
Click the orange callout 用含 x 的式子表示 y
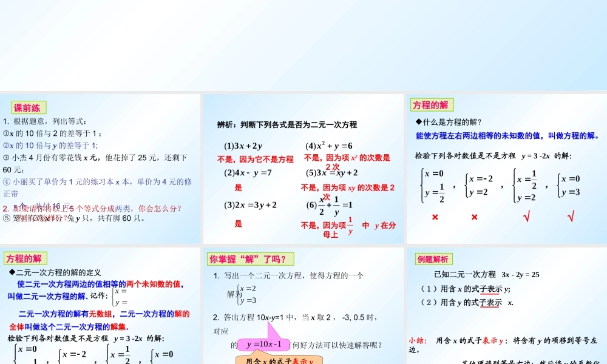click(279, 360)
